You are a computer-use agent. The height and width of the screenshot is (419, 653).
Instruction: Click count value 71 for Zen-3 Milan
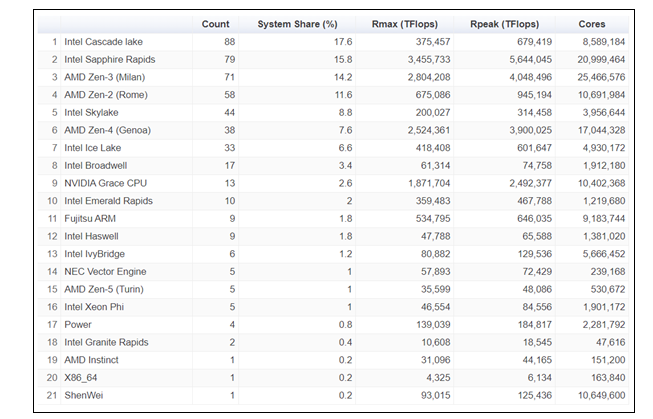click(229, 77)
